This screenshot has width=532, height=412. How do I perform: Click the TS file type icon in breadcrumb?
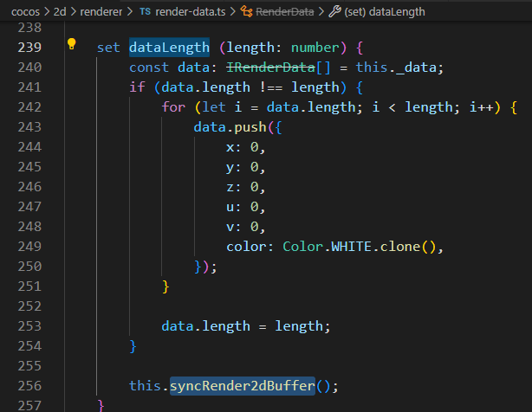(146, 11)
